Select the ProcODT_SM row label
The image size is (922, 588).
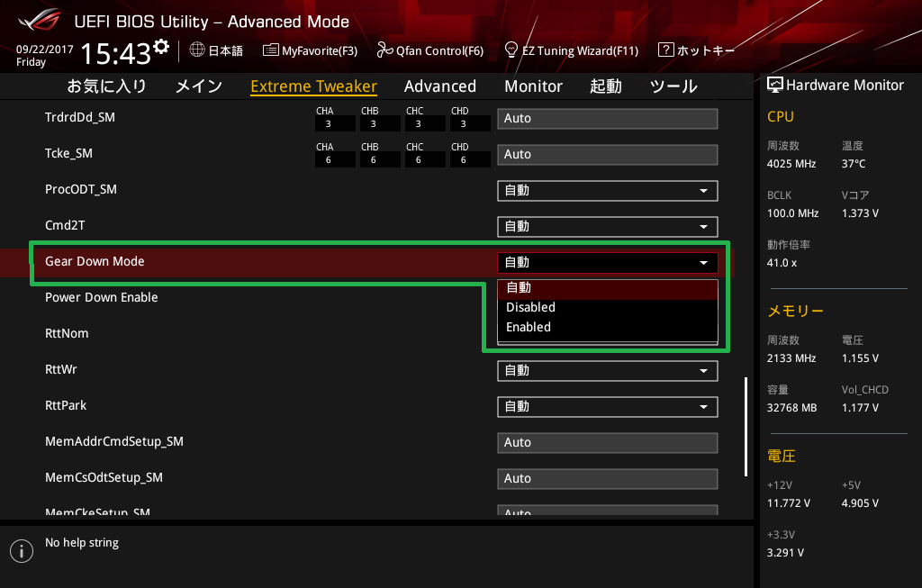[x=80, y=189]
